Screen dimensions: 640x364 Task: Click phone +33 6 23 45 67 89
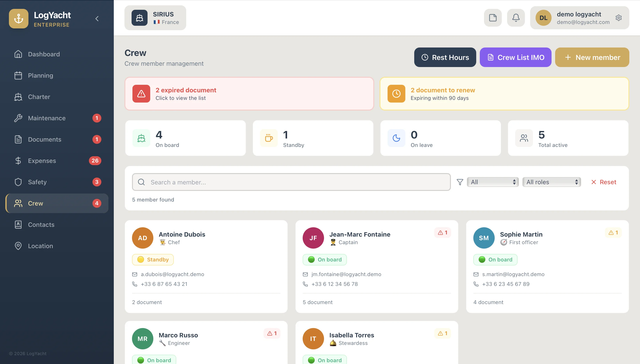(x=506, y=284)
